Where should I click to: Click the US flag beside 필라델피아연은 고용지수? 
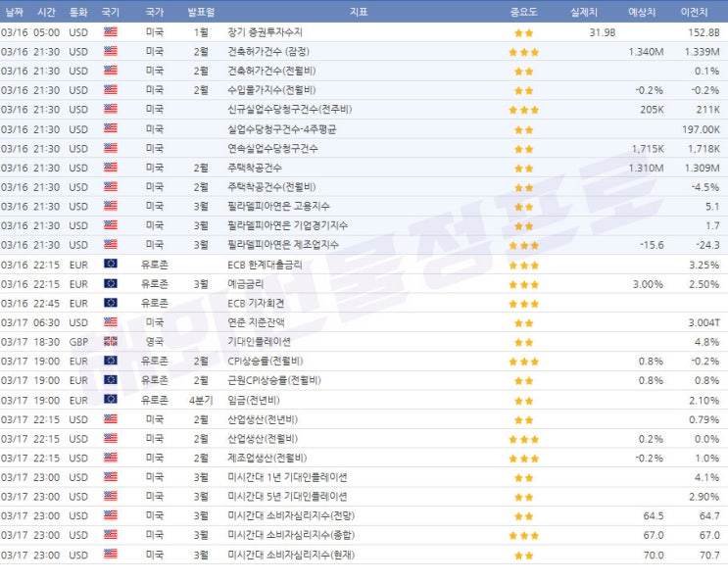111,206
